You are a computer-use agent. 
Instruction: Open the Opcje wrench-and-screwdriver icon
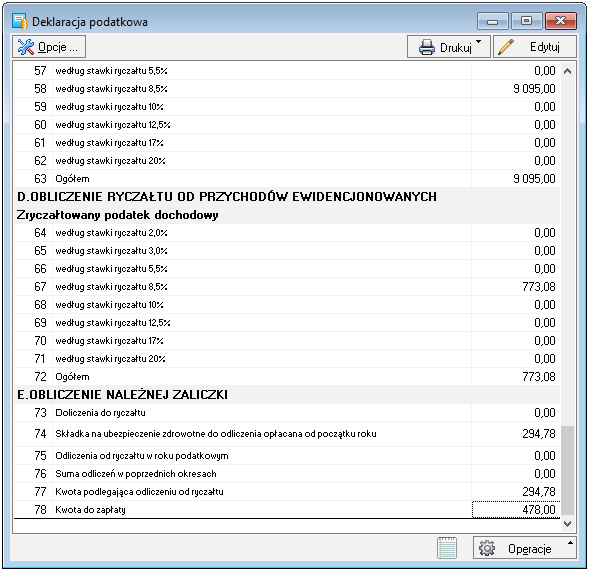pos(26,47)
